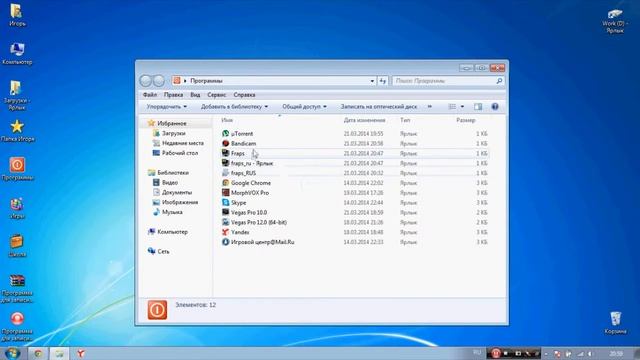The image size is (640, 360).
Task: Open the Файл menu
Action: click(x=150, y=95)
